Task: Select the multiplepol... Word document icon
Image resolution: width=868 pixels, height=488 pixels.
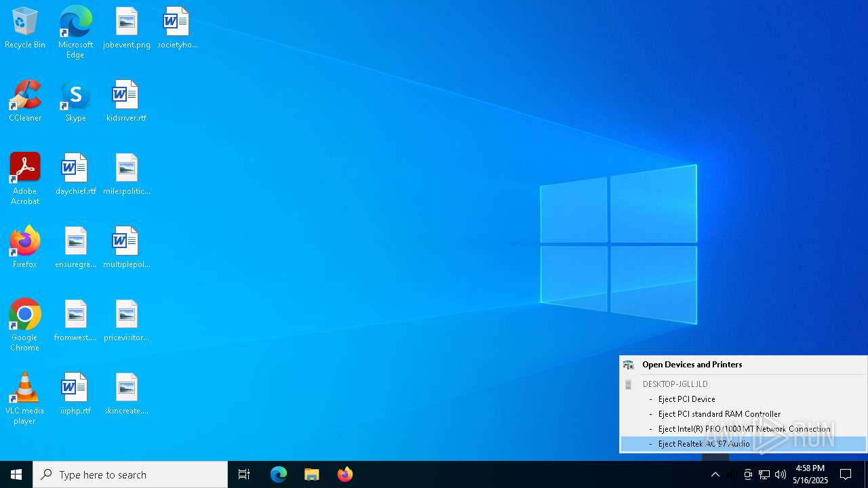Action: (126, 248)
